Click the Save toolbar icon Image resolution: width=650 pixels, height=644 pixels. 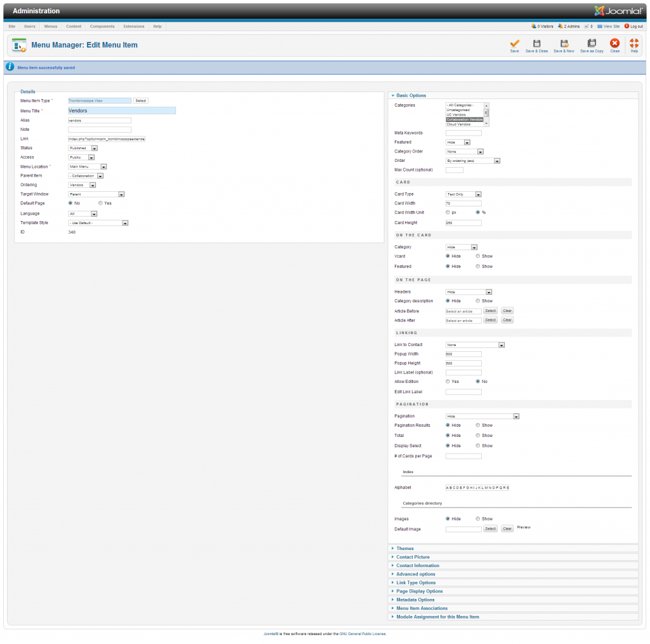[514, 44]
